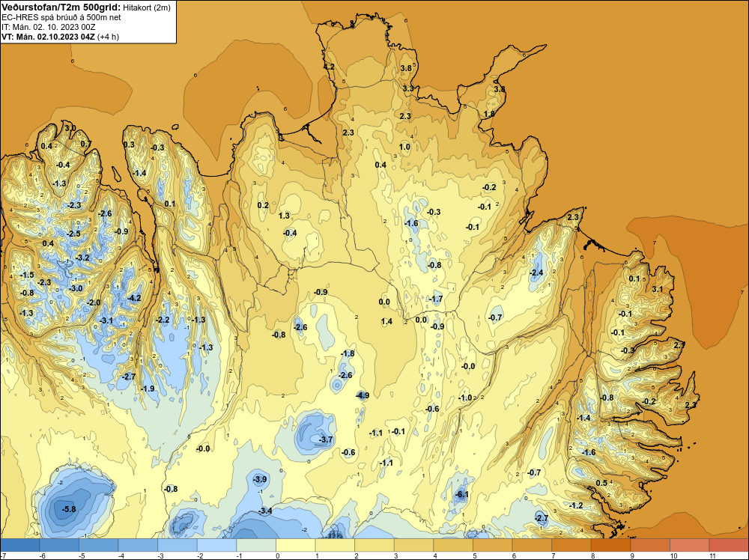Click the -1.7 temperature value

[436, 299]
